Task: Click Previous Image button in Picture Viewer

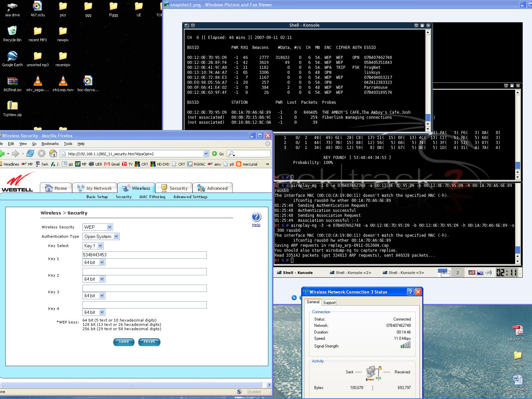Action: click(x=294, y=298)
